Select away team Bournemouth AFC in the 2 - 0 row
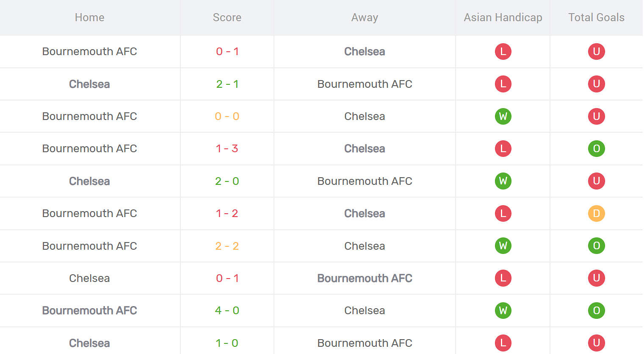Image resolution: width=644 pixels, height=354 pixels. point(365,181)
